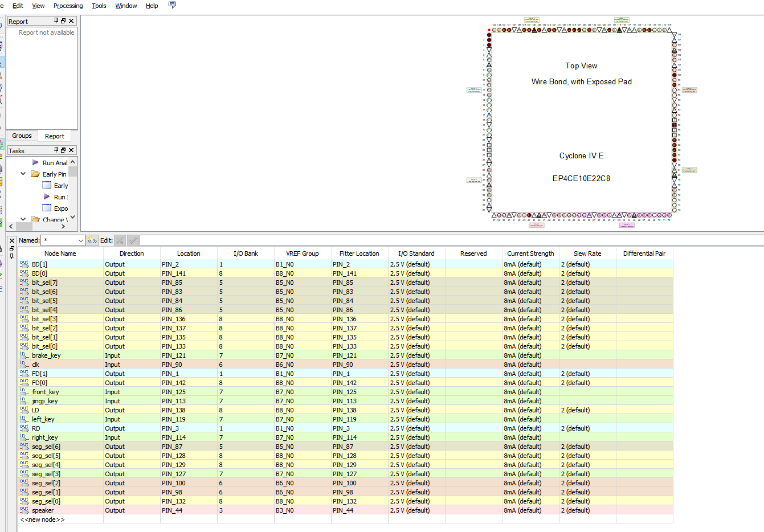
Task: Select the seg_sel[6] node row
Action: [x=345, y=447]
